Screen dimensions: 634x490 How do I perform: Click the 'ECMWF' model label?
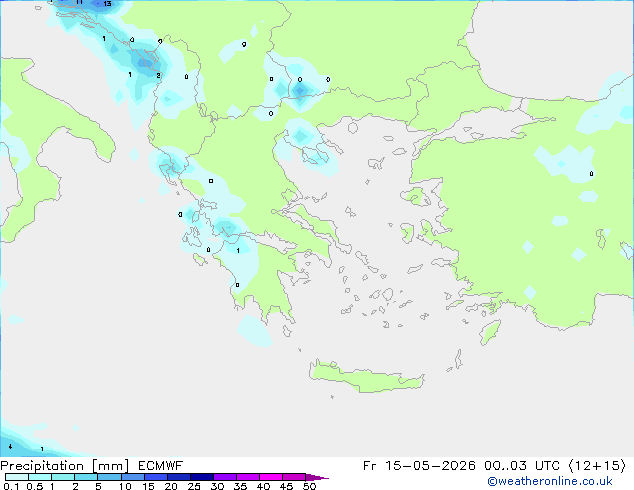pyautogui.click(x=161, y=466)
